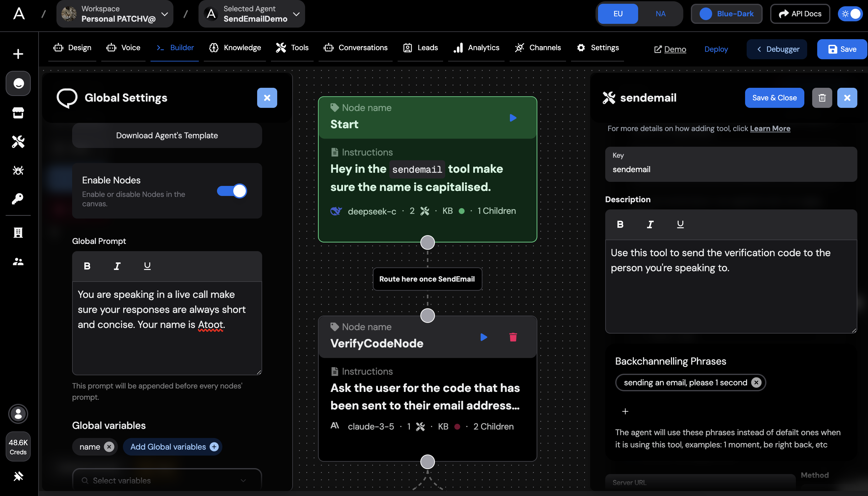Image resolution: width=868 pixels, height=496 pixels.
Task: Apply underline in Description editor
Action: point(680,224)
